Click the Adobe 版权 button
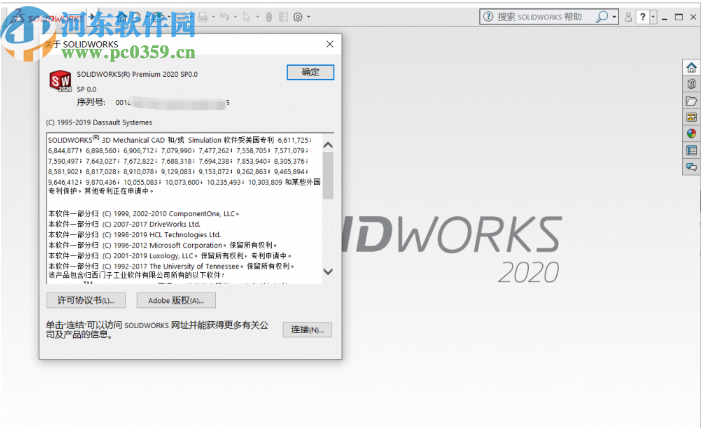 pyautogui.click(x=176, y=300)
